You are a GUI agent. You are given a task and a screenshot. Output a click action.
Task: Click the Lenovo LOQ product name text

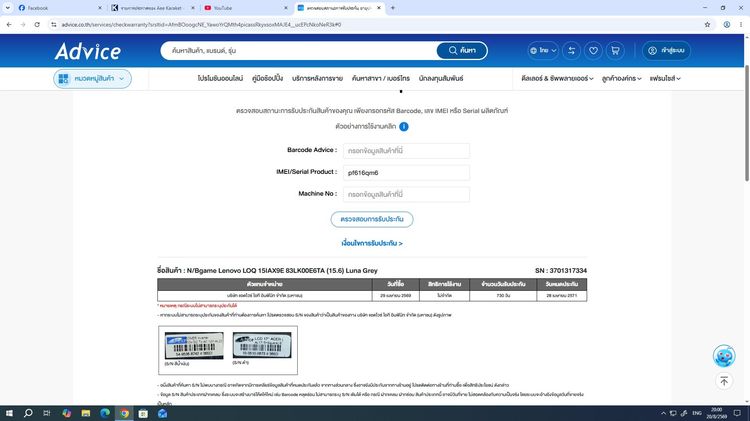[x=282, y=270]
